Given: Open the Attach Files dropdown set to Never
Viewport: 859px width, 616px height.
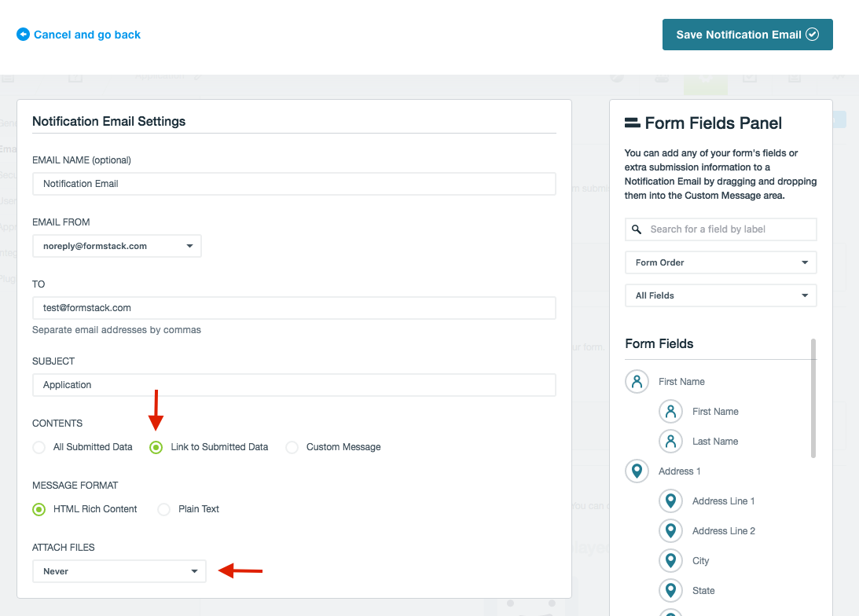Looking at the screenshot, I should [x=119, y=571].
